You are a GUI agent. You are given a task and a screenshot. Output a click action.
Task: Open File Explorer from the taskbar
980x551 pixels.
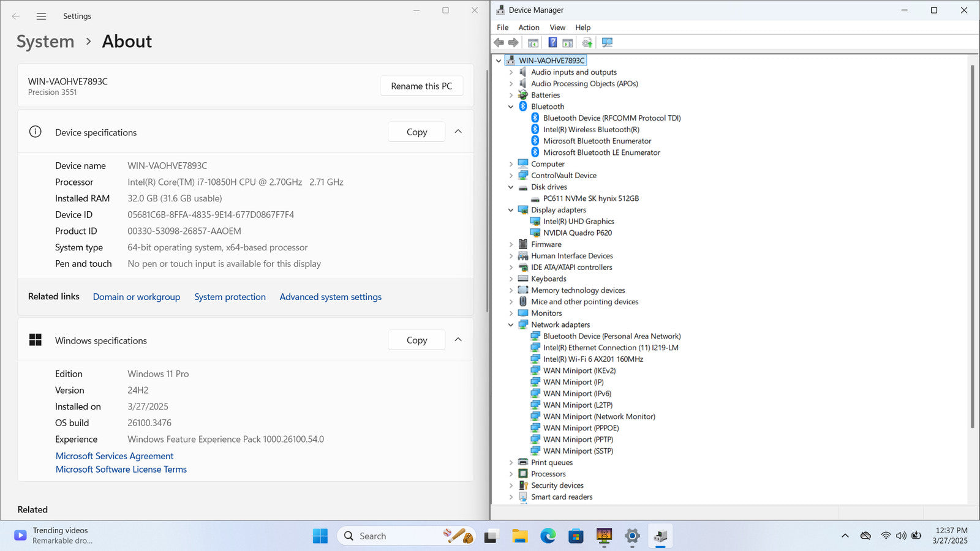click(520, 536)
